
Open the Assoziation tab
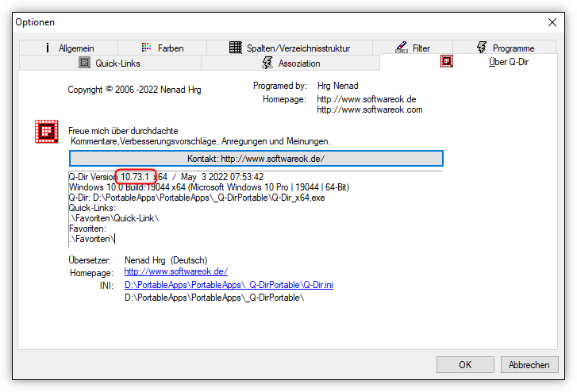tap(290, 63)
